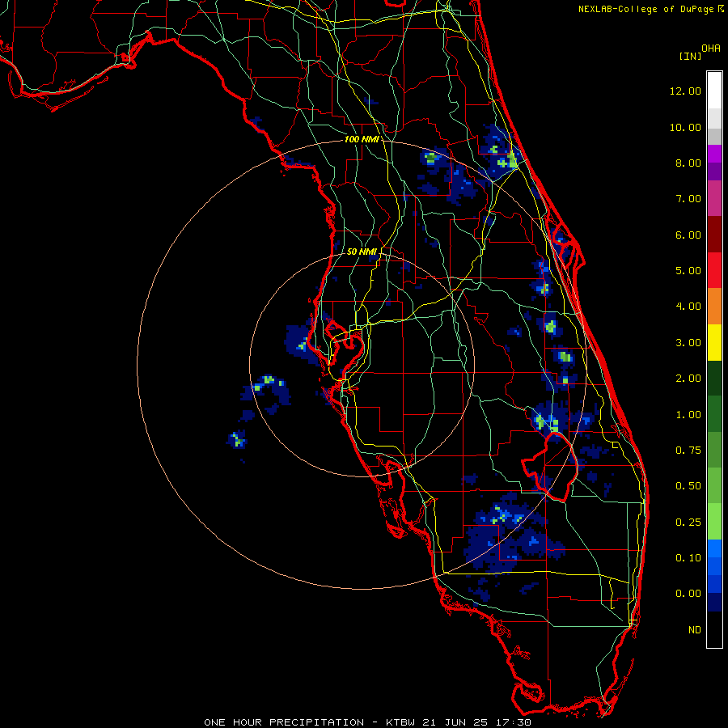Viewport: 728px width, 728px height.
Task: Click the 4.00 scale label
Action: point(688,307)
